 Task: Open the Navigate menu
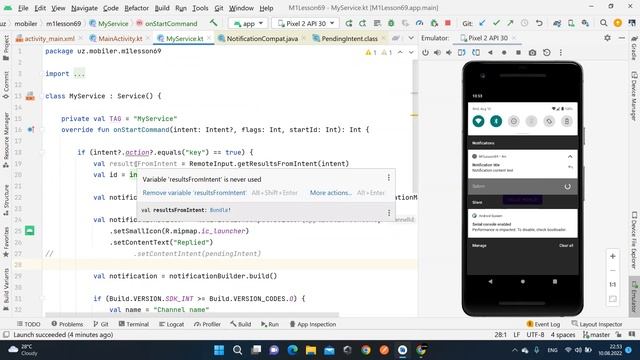pos(84,8)
